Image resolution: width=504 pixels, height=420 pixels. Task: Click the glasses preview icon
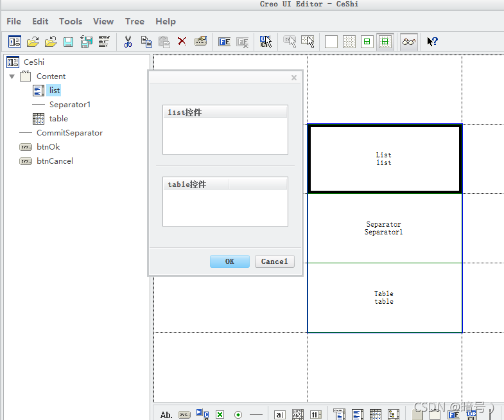(x=408, y=42)
